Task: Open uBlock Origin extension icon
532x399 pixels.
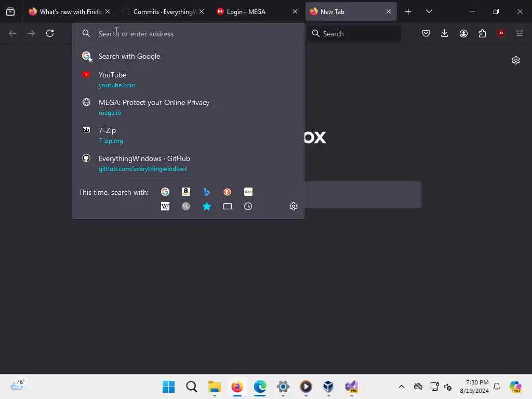Action: click(x=501, y=33)
